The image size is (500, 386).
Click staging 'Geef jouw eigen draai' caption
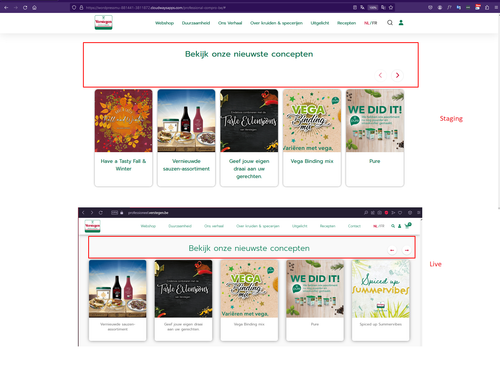(249, 169)
